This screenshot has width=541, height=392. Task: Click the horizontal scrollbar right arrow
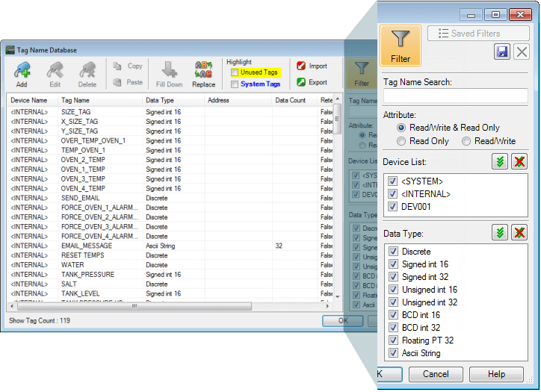[x=328, y=306]
